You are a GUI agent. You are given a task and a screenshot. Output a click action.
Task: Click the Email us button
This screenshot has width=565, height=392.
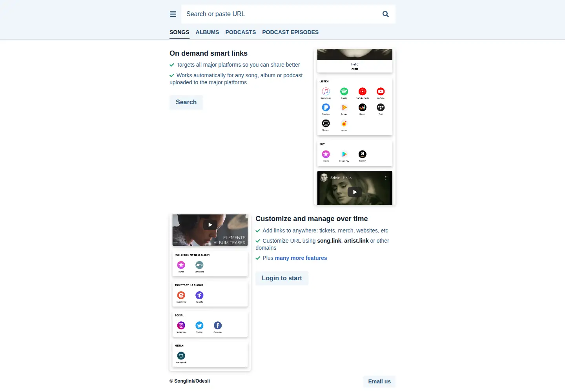pyautogui.click(x=379, y=381)
